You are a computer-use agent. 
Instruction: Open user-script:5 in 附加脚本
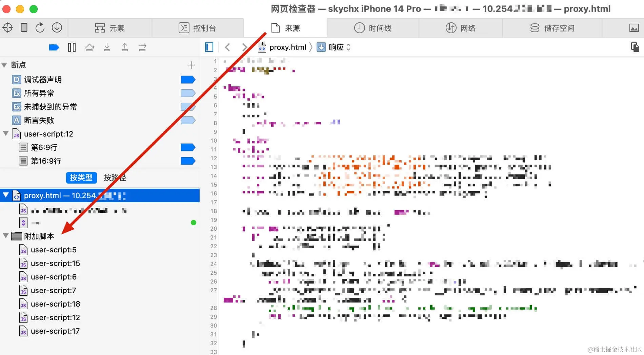tap(100, 250)
